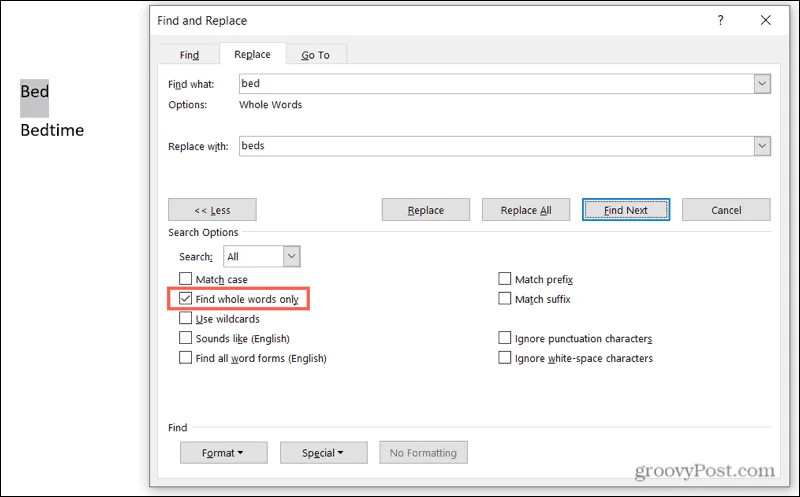800x497 pixels.
Task: Switch to the Find tab
Action: point(189,55)
